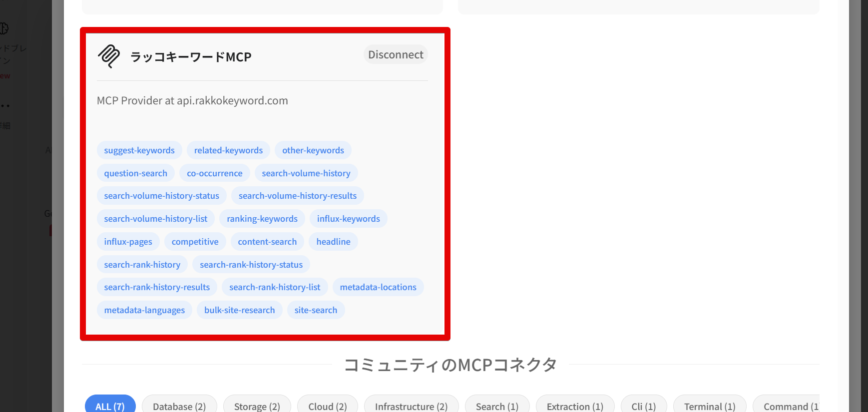Click the bulk-site-research tag
Viewport: 868px width, 412px height.
(240, 310)
